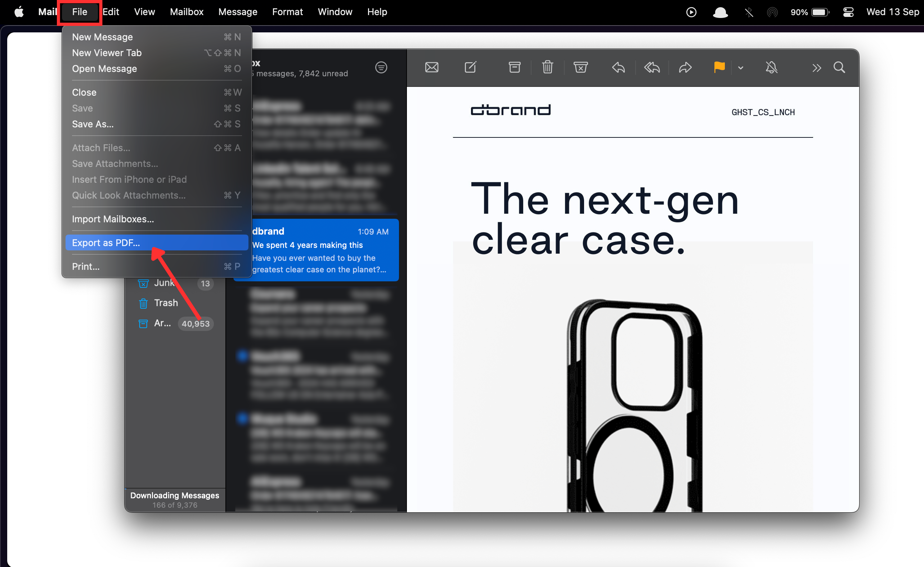Open the search magnifier in toolbar
924x567 pixels.
[x=839, y=68]
